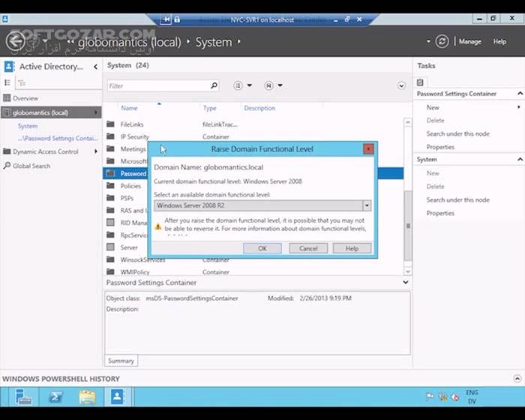Open PowerShell from taskbar
This screenshot has height=420, width=525.
point(55,397)
